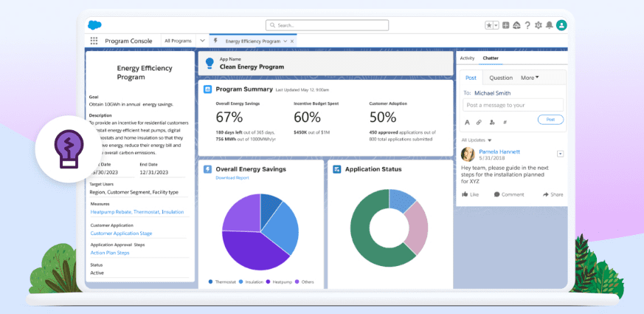Click the mention people icon in Chatter
The image size is (644, 314).
tap(491, 122)
